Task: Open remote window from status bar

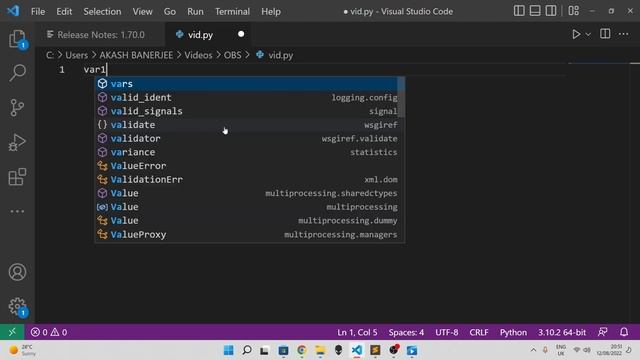Action: coord(12,332)
